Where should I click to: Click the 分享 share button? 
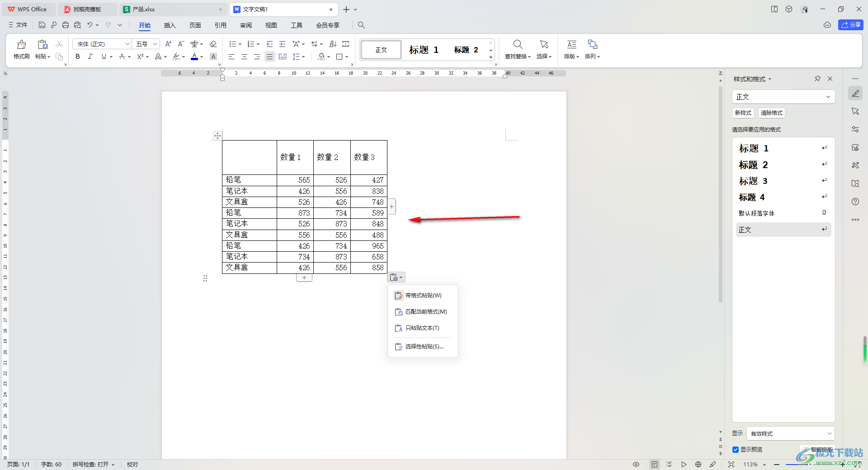pos(850,25)
